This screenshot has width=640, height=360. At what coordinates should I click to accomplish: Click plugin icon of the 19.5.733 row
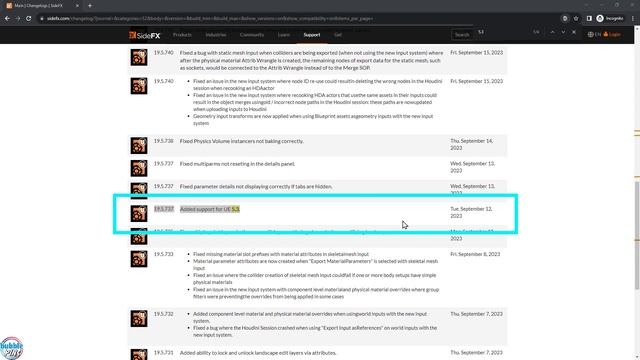[139, 259]
